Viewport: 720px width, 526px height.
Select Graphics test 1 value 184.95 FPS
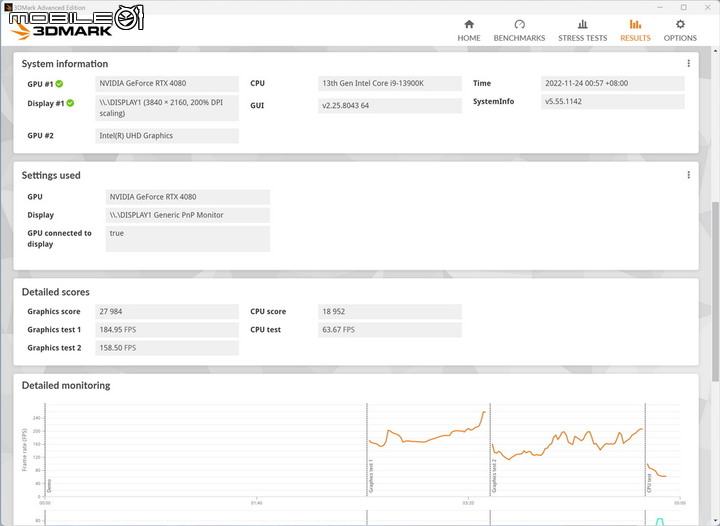[167, 330]
